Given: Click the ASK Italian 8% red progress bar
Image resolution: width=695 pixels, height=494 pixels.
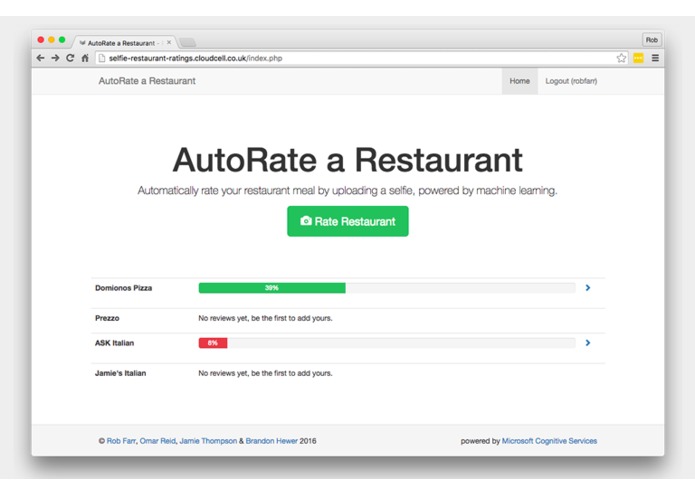Looking at the screenshot, I should coord(213,343).
